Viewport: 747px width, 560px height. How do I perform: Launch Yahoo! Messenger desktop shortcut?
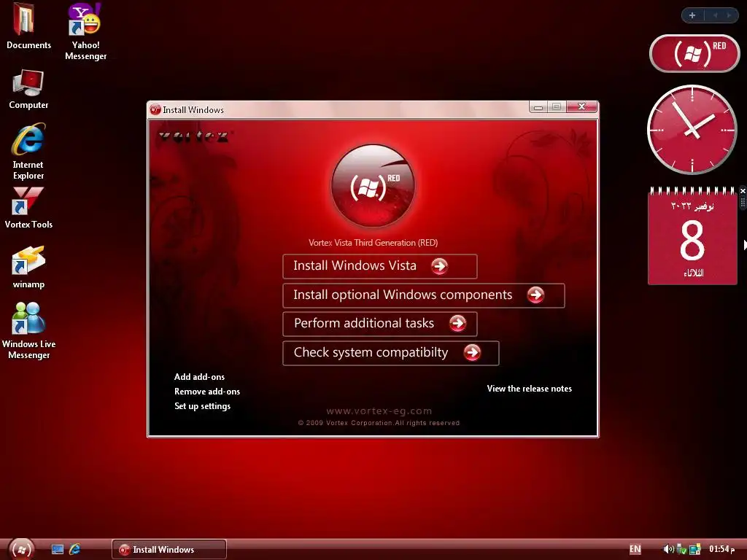pyautogui.click(x=85, y=31)
